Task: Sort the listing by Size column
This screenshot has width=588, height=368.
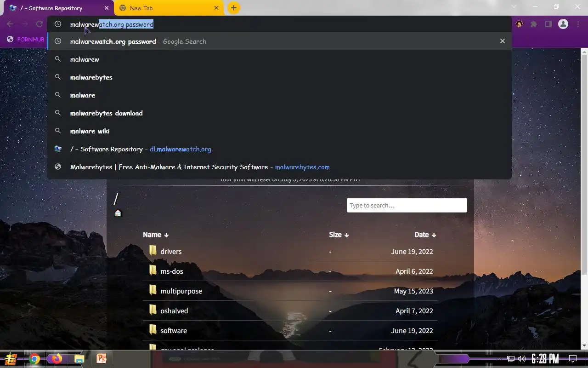Action: pos(339,235)
